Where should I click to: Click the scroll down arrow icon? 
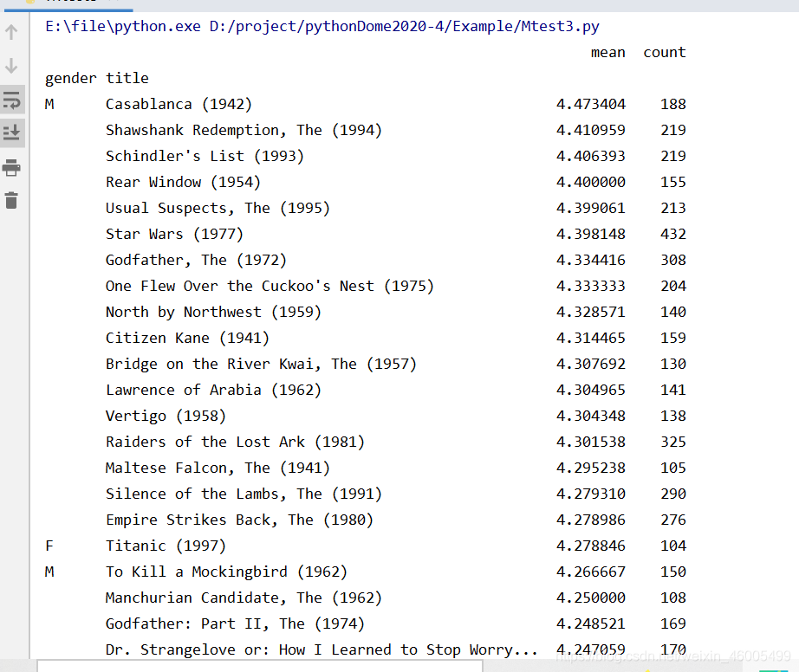pyautogui.click(x=11, y=66)
